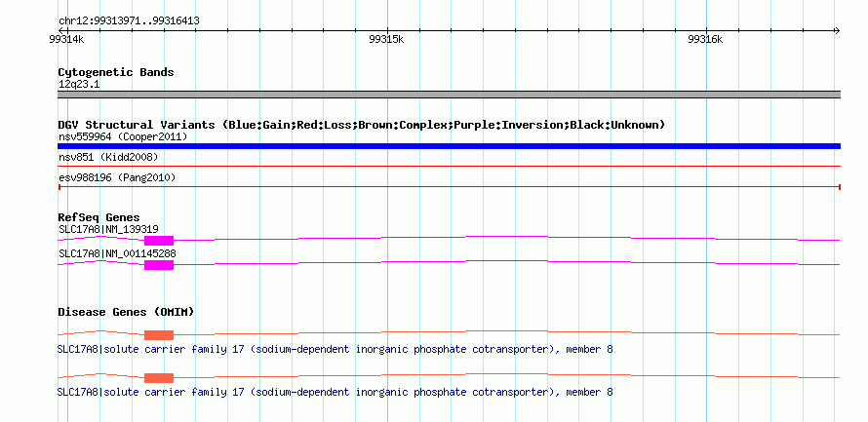Screen dimensions: 868x422
Task: Click the 99315k ruler tick label
Action: [x=386, y=39]
